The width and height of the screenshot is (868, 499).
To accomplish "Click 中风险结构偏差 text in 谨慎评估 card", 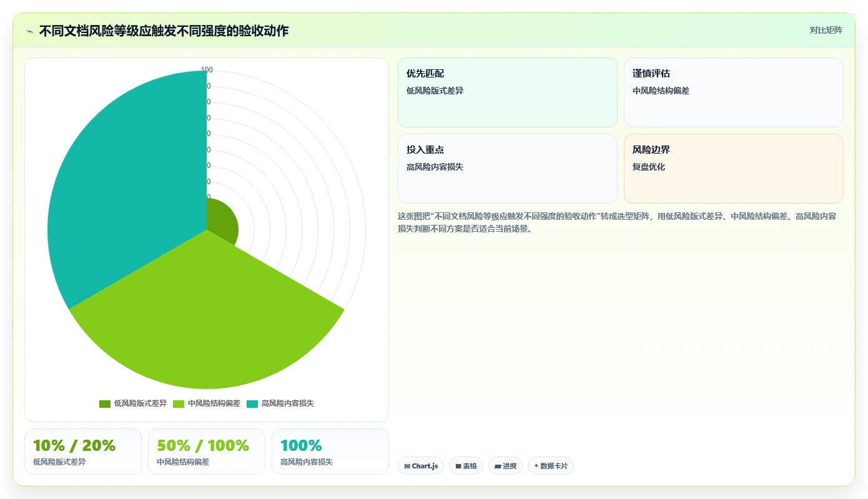I will click(661, 91).
